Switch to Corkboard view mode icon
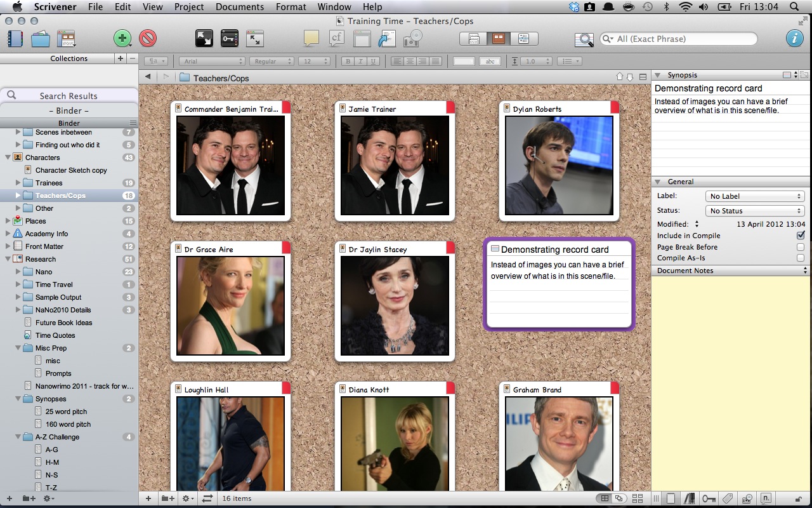Viewport: 812px width, 508px height. [x=499, y=39]
